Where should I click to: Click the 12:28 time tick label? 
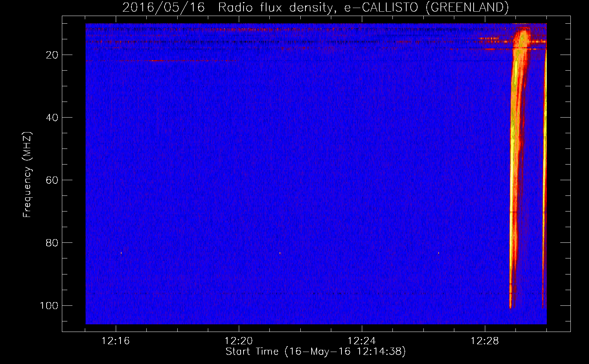pos(485,341)
